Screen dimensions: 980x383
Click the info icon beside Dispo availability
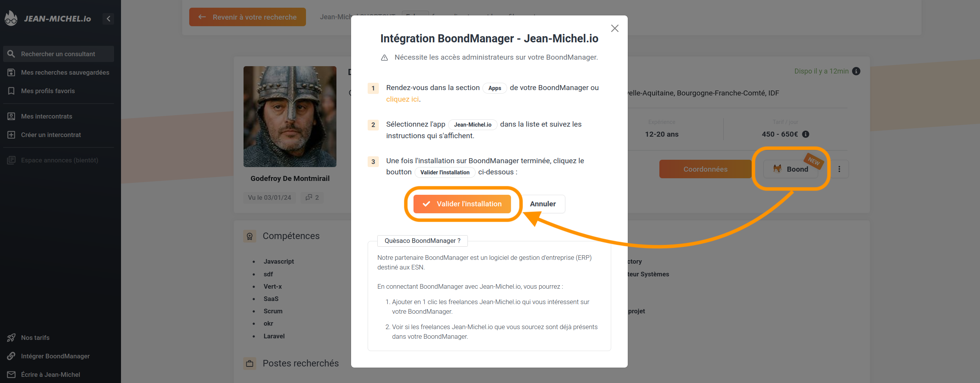coord(856,71)
